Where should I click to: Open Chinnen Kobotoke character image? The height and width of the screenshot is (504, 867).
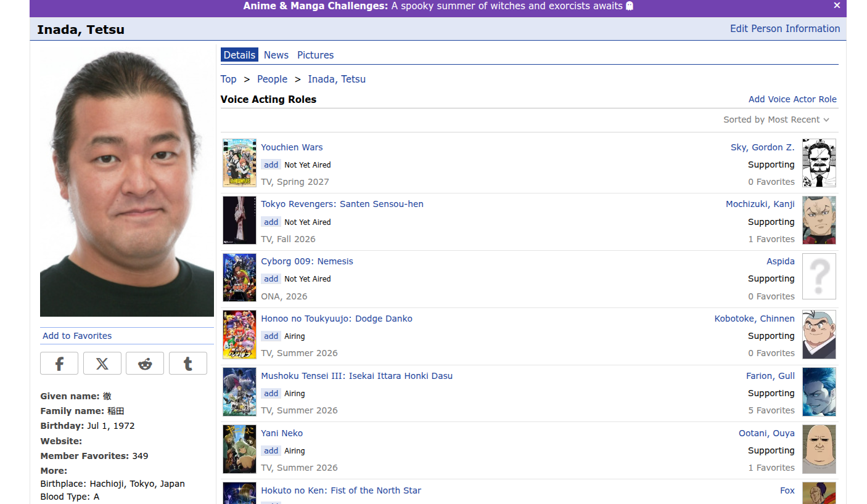pyautogui.click(x=819, y=335)
